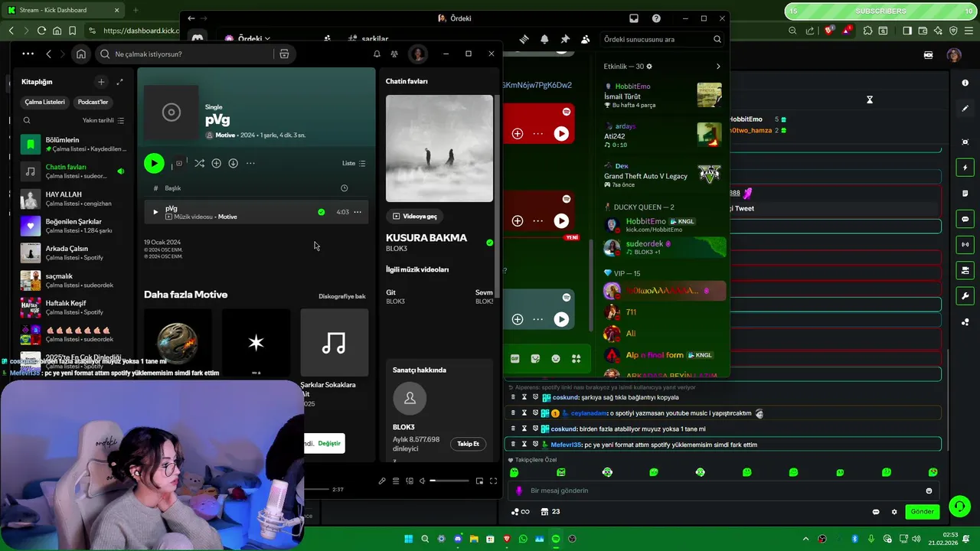Screen dimensions: 980x551
Task: Play the pVg single with green button
Action: tap(154, 163)
